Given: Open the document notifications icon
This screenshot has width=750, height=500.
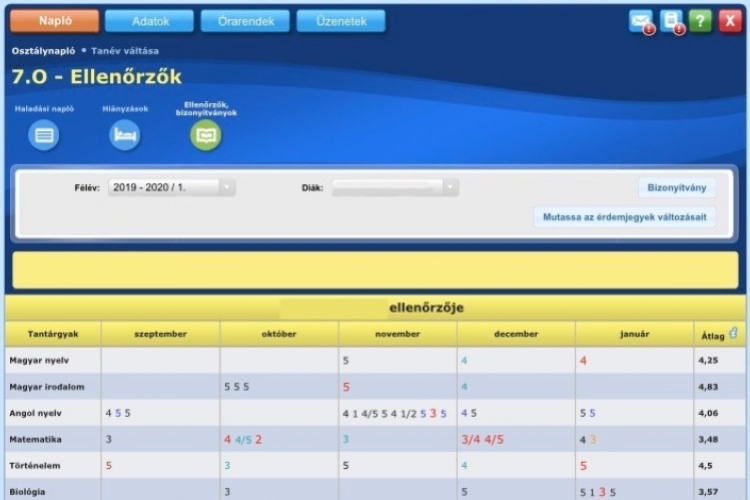Looking at the screenshot, I should [671, 21].
